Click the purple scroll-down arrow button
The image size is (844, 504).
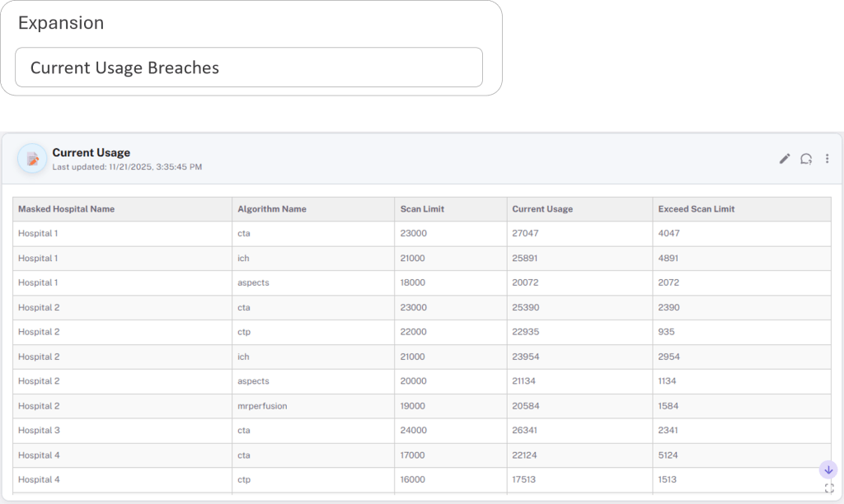point(828,469)
